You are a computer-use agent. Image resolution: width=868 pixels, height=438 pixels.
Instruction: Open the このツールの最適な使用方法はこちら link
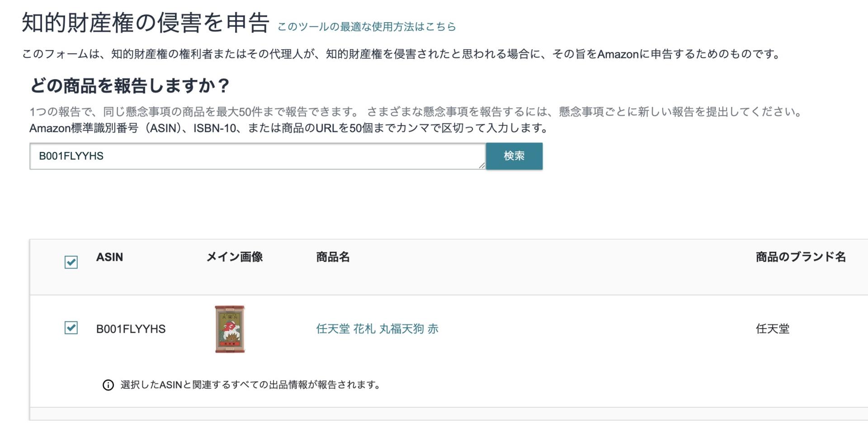[366, 27]
